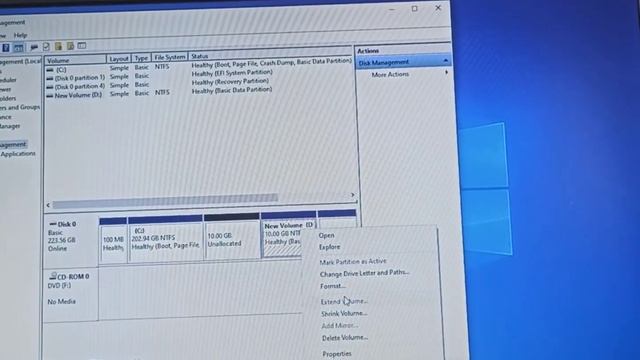640x360 pixels.
Task: Click the Connect/flag toolbar icon
Action: click(x=34, y=47)
